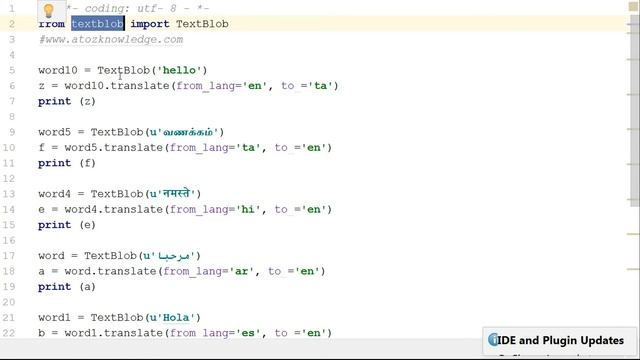Click print (z) on line 7
This screenshot has width=640, height=360.
[x=67, y=101]
